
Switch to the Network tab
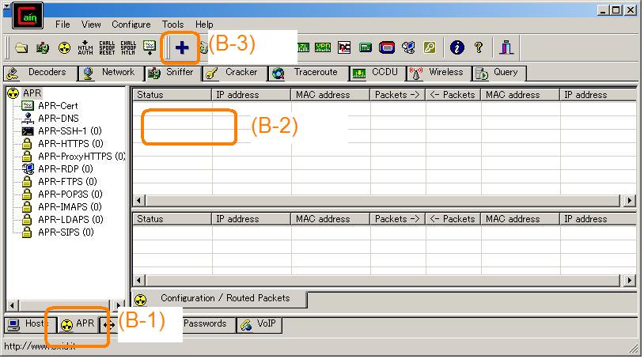111,73
